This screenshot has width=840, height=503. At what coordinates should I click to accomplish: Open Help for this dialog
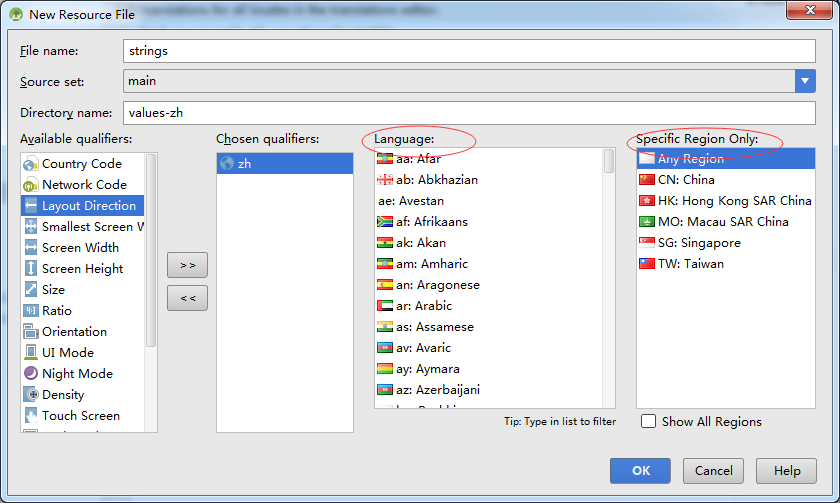coord(787,471)
